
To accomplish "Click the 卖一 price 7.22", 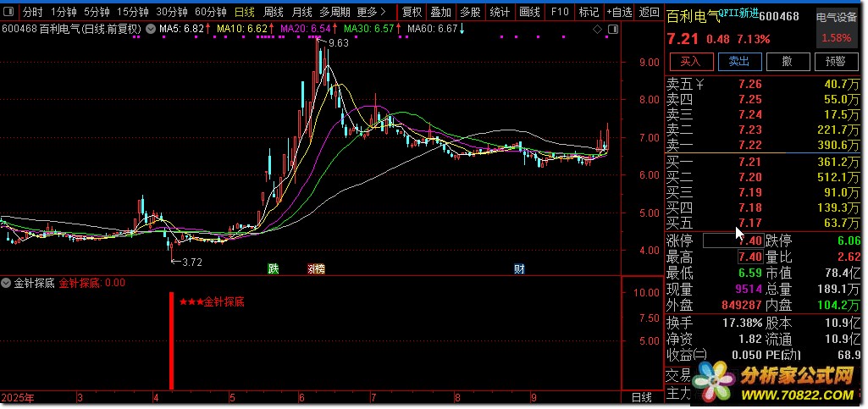I will pyautogui.click(x=749, y=145).
